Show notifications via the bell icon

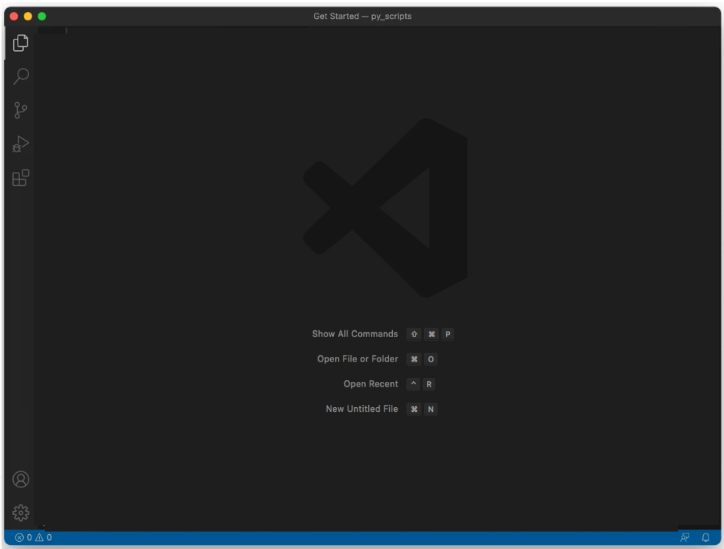pos(705,538)
